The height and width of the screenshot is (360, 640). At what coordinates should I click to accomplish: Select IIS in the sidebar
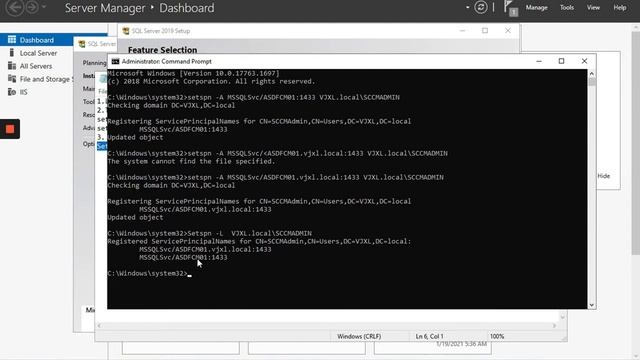(24, 92)
